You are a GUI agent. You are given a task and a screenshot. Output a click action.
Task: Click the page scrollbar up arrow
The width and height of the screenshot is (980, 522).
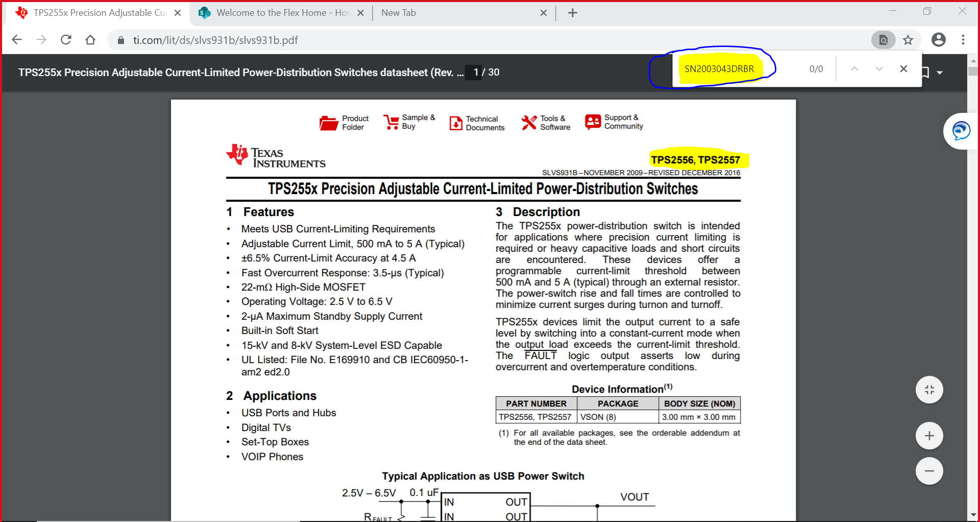tap(973, 60)
